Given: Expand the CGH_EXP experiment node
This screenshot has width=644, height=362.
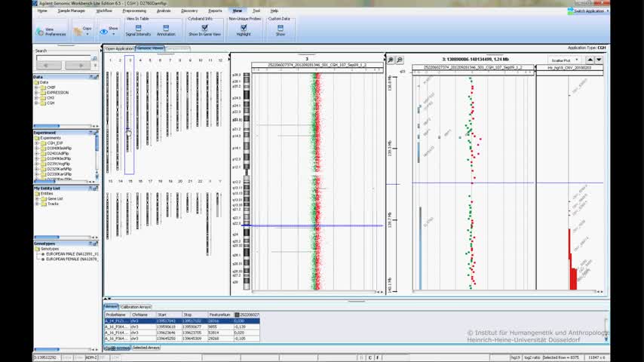Looking at the screenshot, I should click(36, 143).
